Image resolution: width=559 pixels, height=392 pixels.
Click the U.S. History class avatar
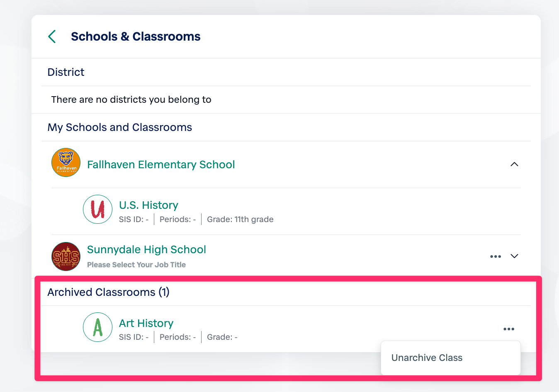click(x=98, y=209)
